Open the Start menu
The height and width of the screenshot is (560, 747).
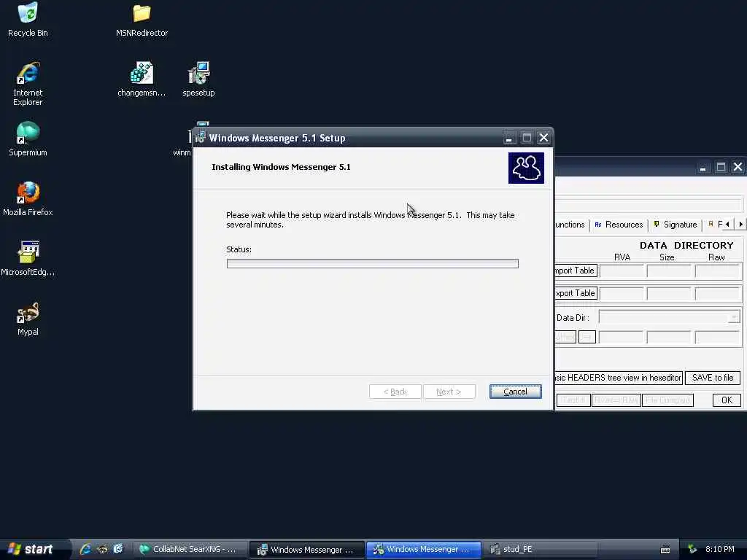pyautogui.click(x=34, y=549)
